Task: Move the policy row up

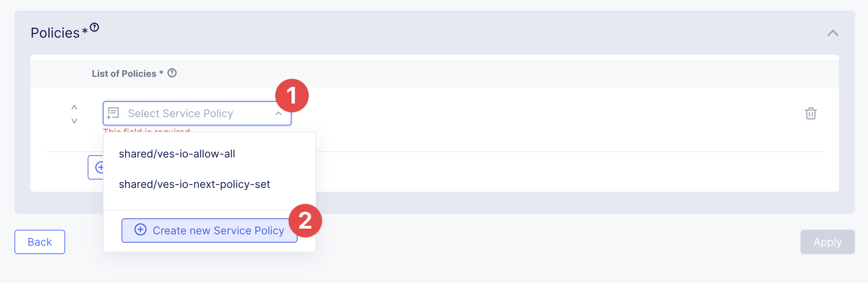Action: (x=74, y=108)
